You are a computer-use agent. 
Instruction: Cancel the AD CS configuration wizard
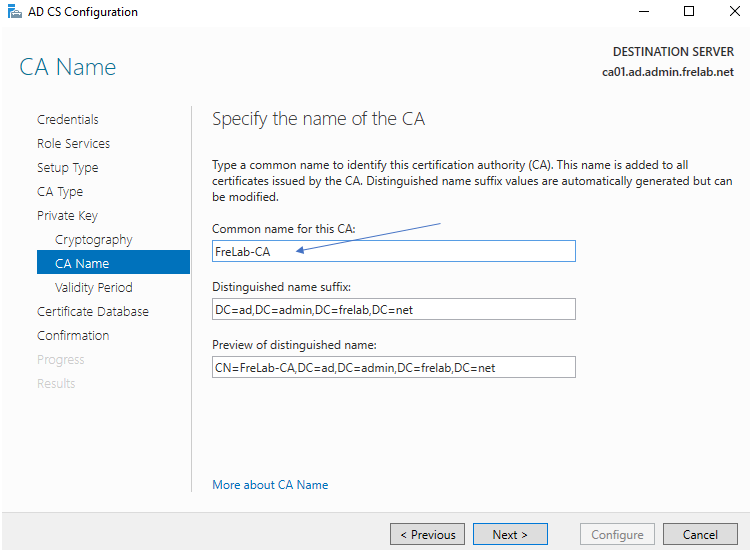700,534
